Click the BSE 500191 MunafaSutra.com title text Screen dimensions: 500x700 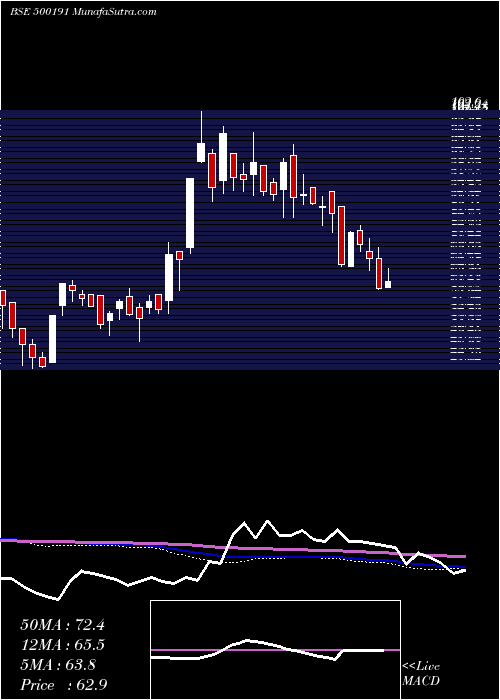pos(83,12)
